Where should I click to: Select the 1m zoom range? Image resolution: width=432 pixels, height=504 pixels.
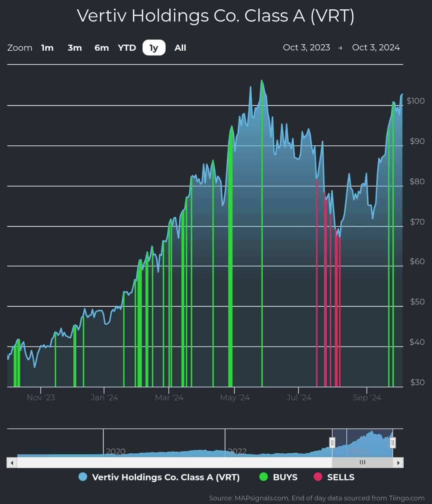pyautogui.click(x=47, y=48)
